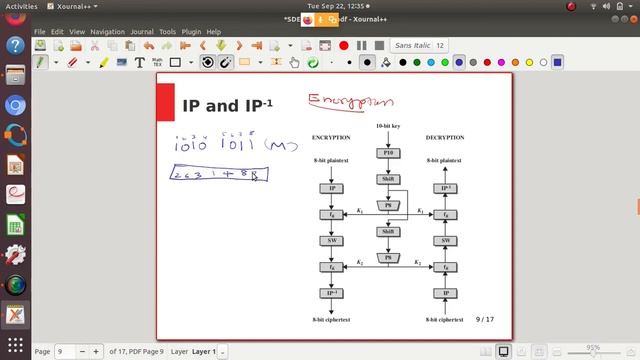The height and width of the screenshot is (360, 640).
Task: Select the Draw Rectangle shape tool
Action: coord(175,62)
